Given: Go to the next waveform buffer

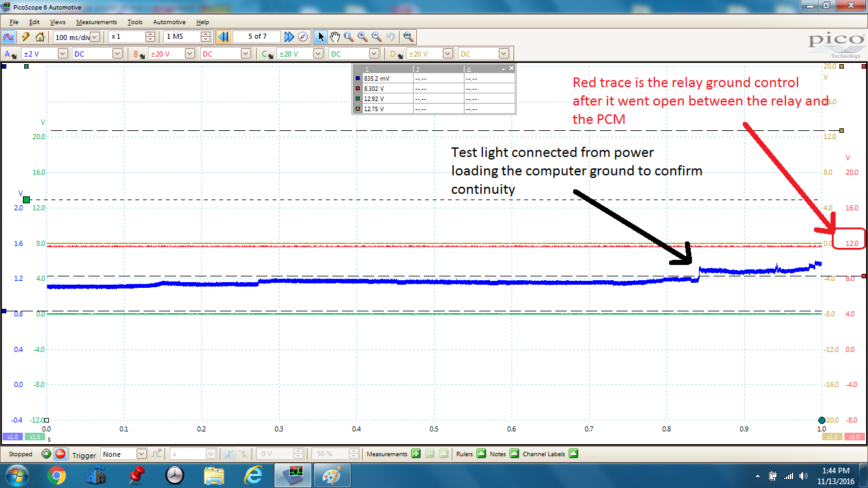Looking at the screenshot, I should (289, 37).
